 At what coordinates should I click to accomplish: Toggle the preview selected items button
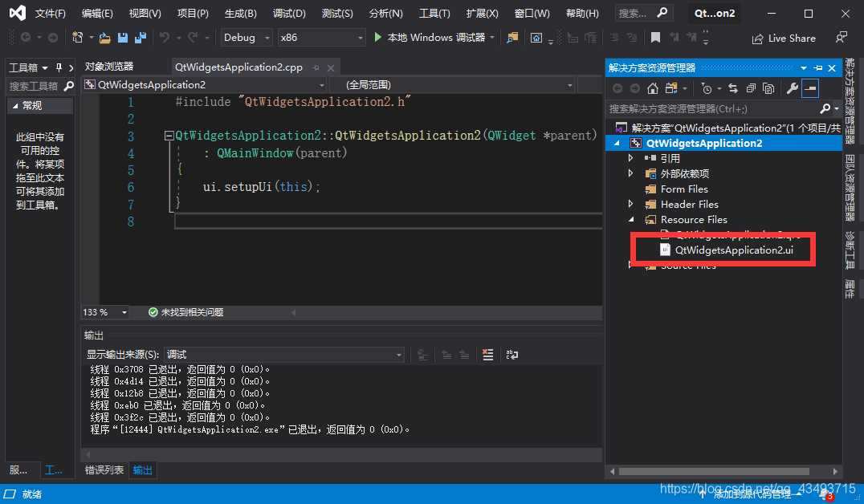point(810,88)
